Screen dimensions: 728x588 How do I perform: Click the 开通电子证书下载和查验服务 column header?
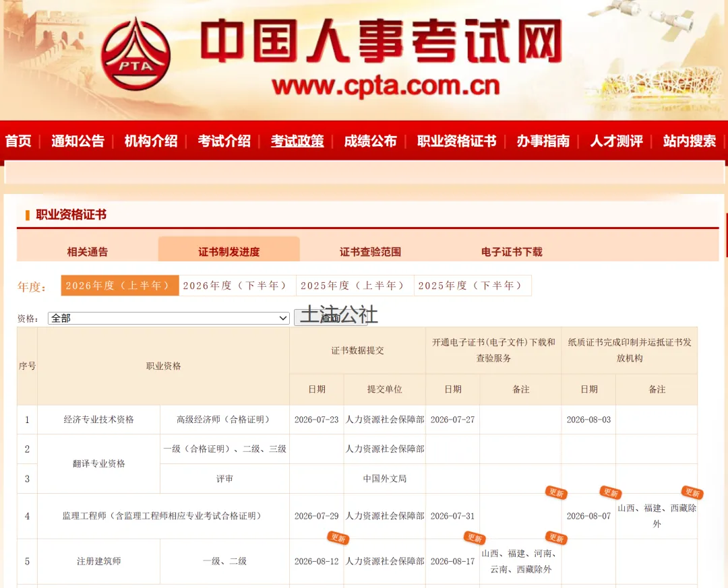(x=493, y=350)
